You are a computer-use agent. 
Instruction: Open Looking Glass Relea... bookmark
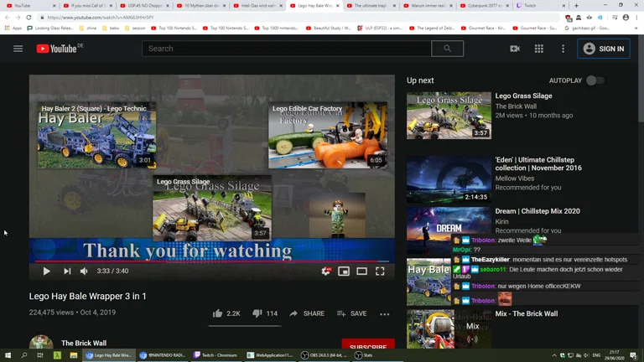(50, 28)
